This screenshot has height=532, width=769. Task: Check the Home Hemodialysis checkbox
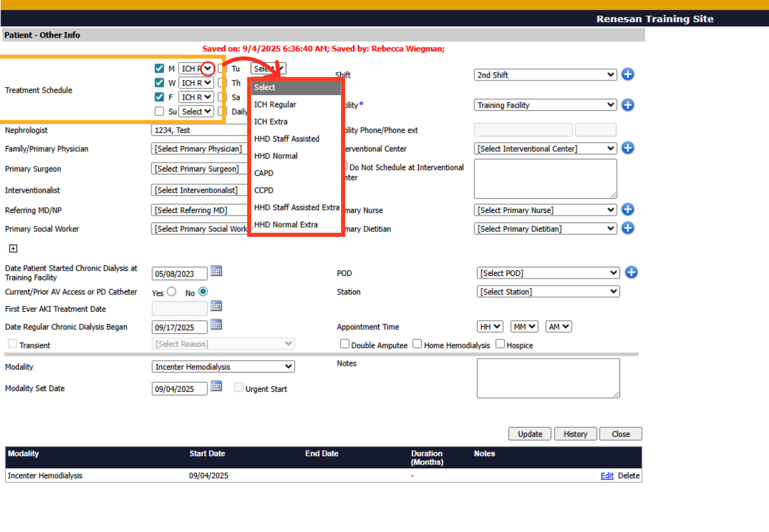click(x=417, y=344)
